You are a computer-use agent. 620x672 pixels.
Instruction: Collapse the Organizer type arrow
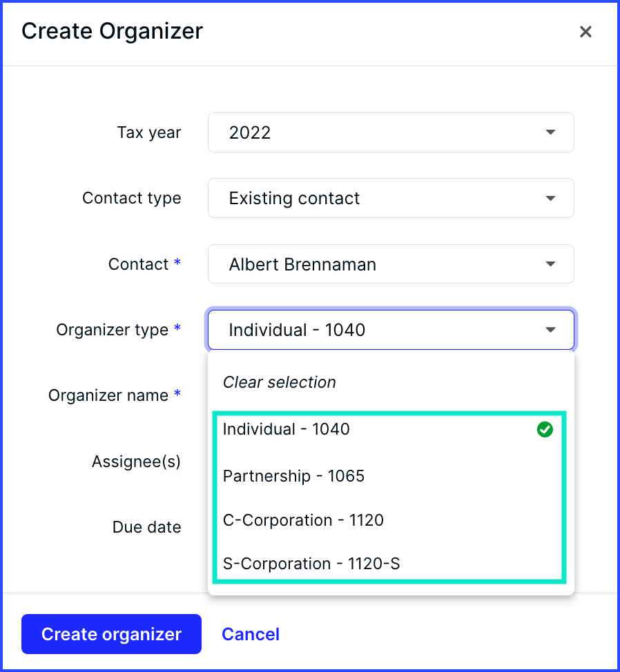tap(550, 330)
